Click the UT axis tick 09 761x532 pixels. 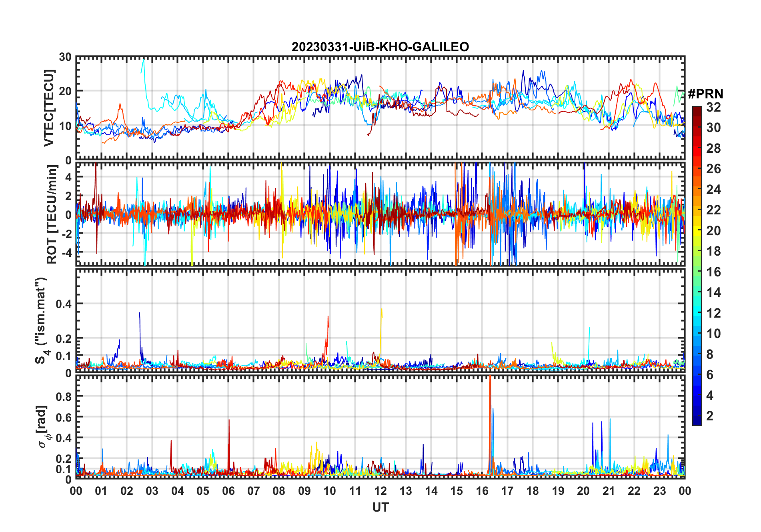coord(304,491)
